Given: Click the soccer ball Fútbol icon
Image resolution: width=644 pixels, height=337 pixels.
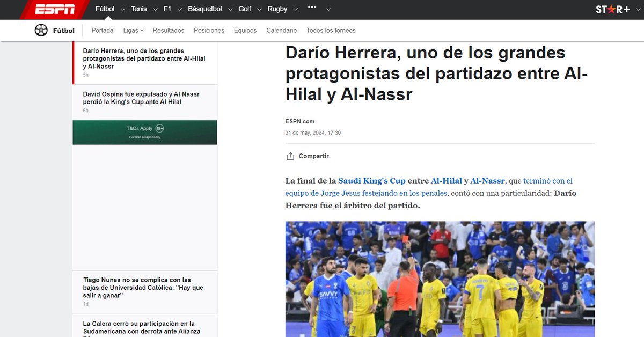Looking at the screenshot, I should tap(41, 30).
